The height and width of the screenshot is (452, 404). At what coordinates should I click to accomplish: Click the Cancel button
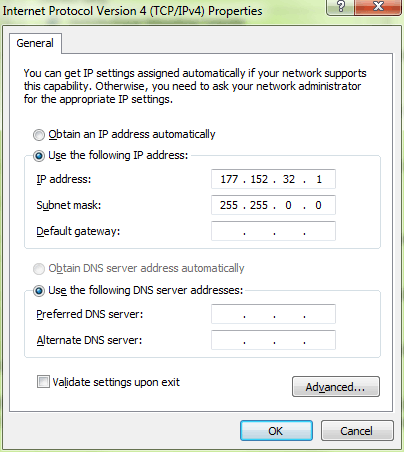(357, 431)
